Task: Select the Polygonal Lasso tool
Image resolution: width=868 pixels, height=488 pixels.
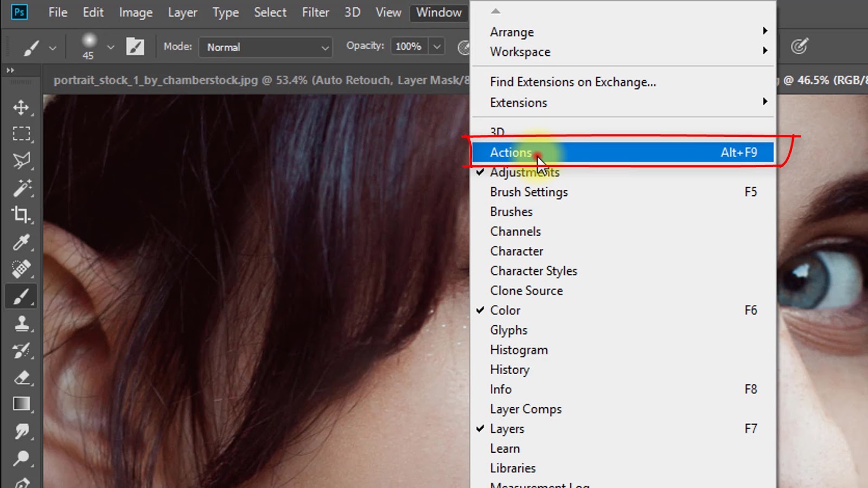Action: (21, 160)
